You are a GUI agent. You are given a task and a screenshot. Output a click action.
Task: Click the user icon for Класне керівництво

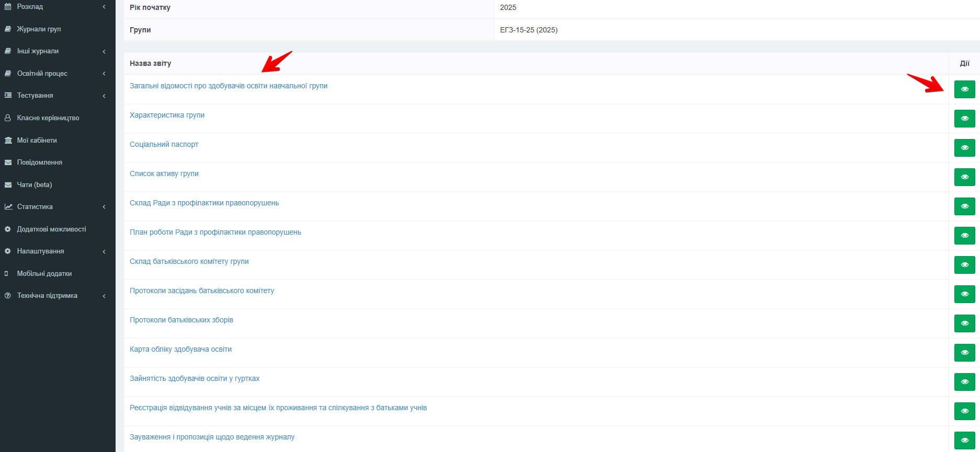(8, 118)
